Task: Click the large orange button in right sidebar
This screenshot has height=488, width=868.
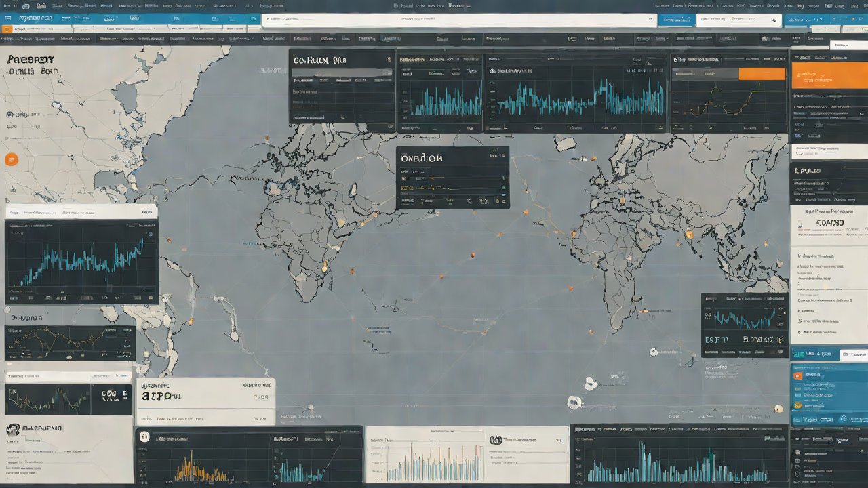Action: pos(829,76)
